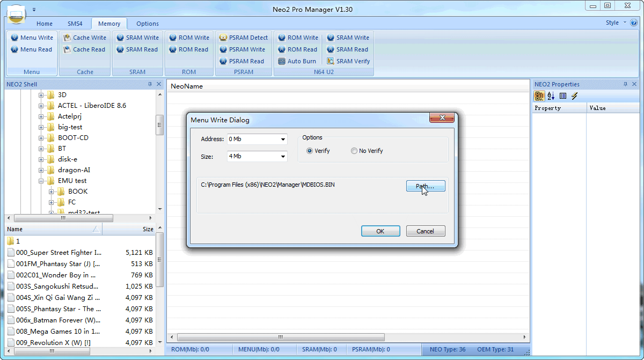The height and width of the screenshot is (360, 644).
Task: Click the Alphabetical sort icon in Properties
Action: pyautogui.click(x=551, y=96)
